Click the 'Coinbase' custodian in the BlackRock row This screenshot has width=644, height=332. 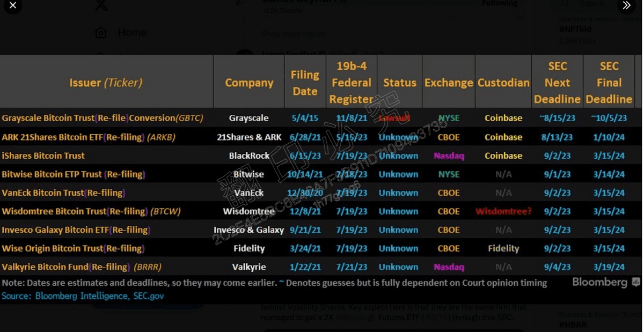point(503,156)
